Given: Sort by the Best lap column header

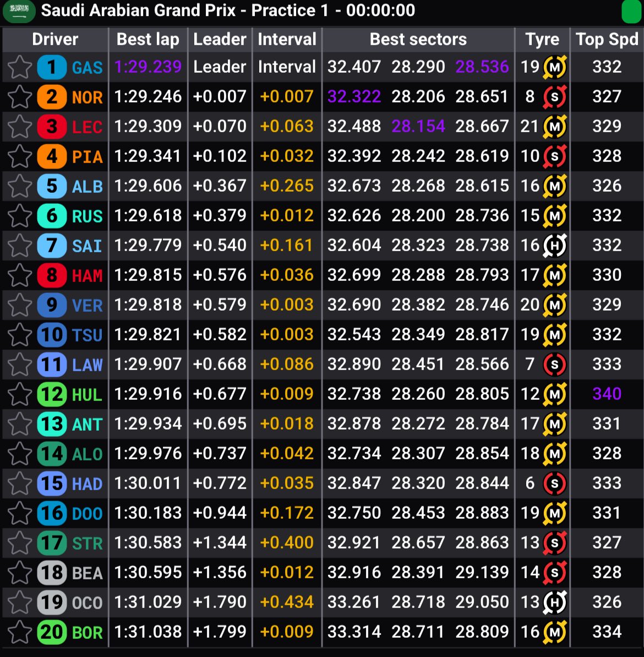Looking at the screenshot, I should pyautogui.click(x=148, y=40).
